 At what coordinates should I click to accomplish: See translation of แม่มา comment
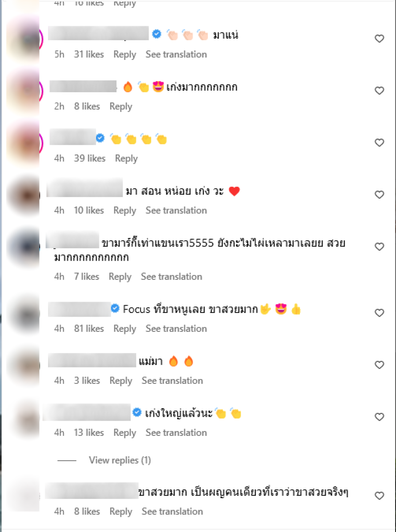click(x=172, y=381)
